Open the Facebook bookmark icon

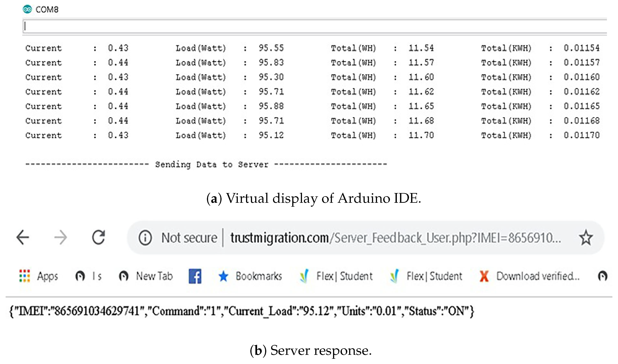click(195, 276)
